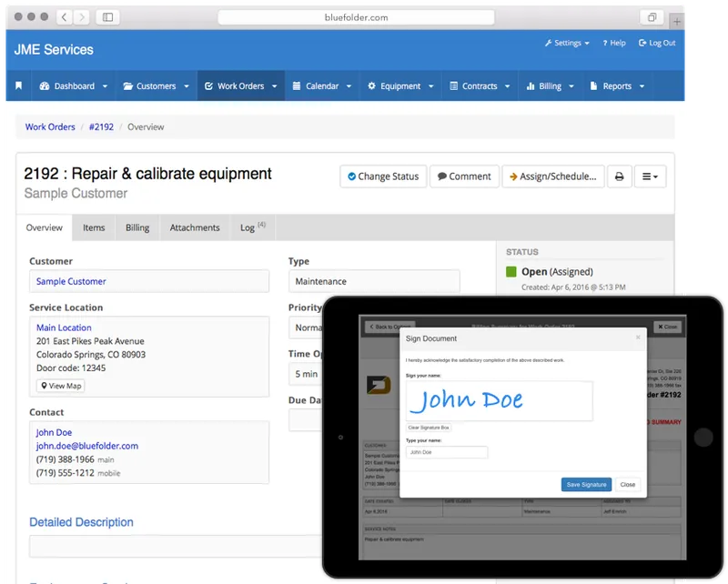Screen dimensions: 728x584
Task: Dismiss Sign Document dialog with the X icon
Action: pos(638,337)
